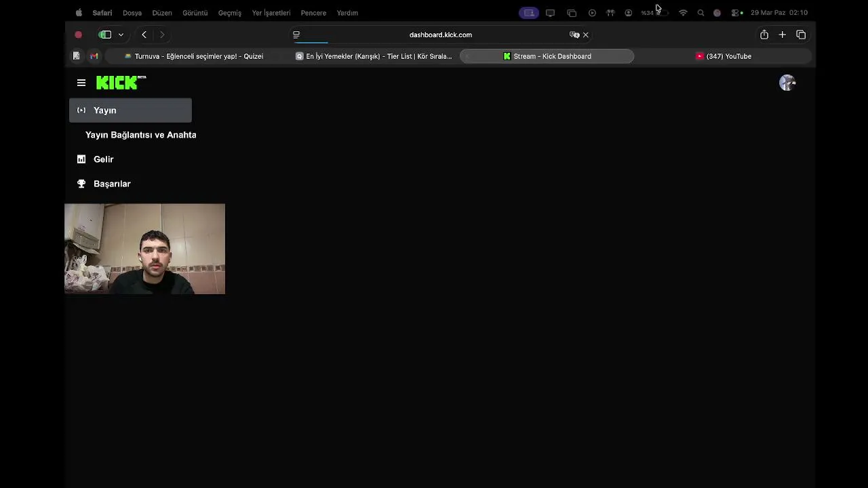
Task: Click the play circle menu bar icon
Action: coord(592,13)
